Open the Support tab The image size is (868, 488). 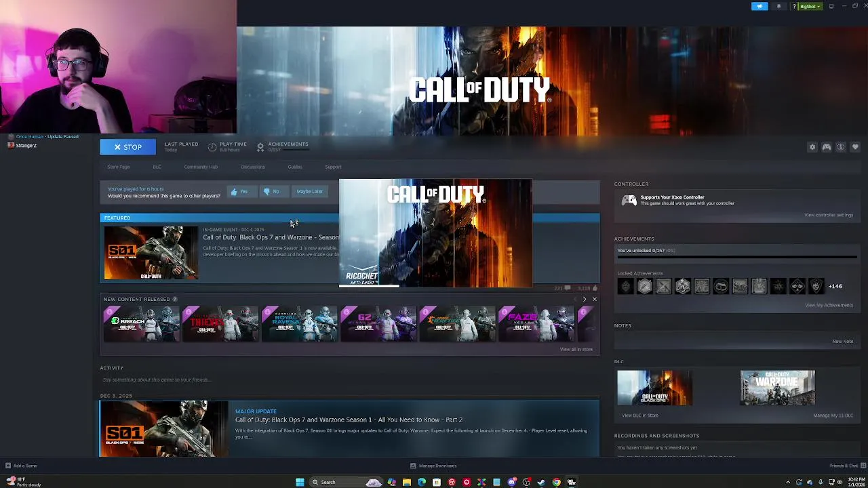pos(333,167)
